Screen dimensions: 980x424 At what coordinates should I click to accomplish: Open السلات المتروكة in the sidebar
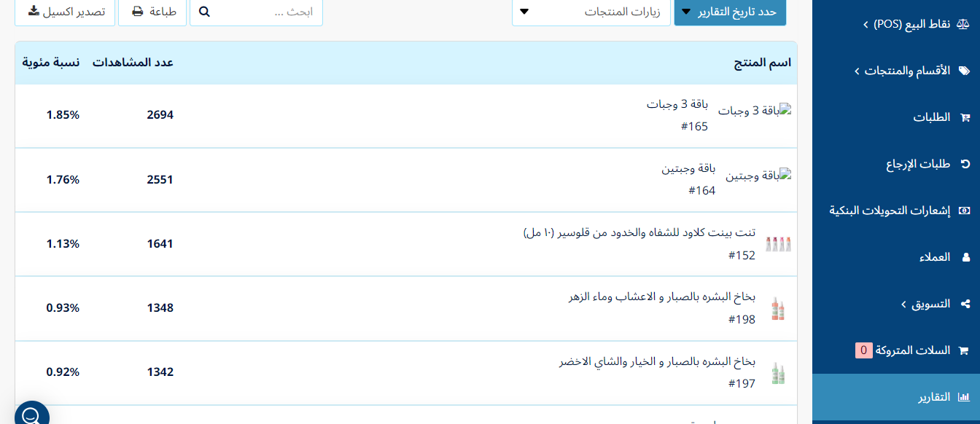point(896,350)
